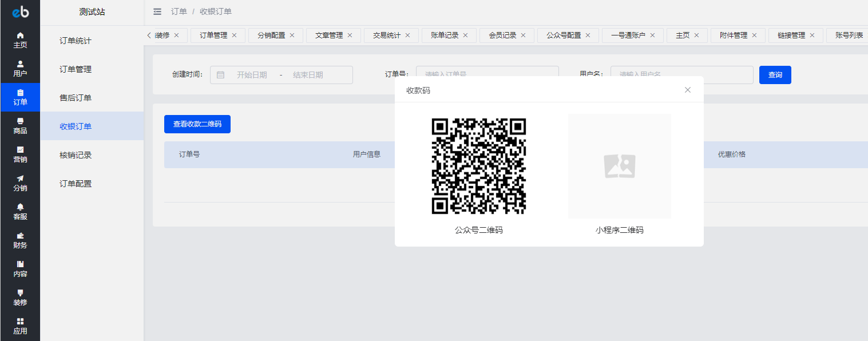Select the 订单 order sidebar item
The height and width of the screenshot is (341, 868).
(20, 97)
